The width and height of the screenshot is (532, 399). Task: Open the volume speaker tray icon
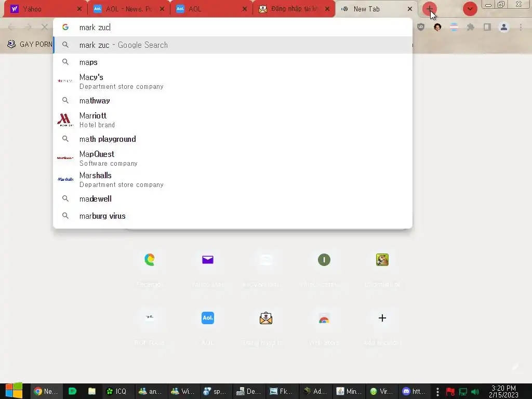pos(475,392)
